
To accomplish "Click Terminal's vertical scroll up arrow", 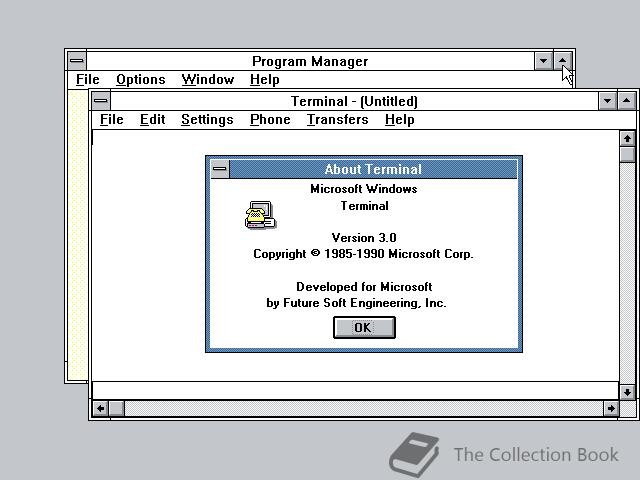I will click(x=627, y=139).
